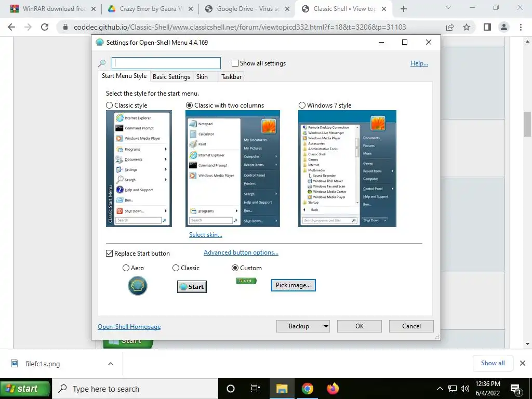Open the Skin tab

click(x=202, y=77)
